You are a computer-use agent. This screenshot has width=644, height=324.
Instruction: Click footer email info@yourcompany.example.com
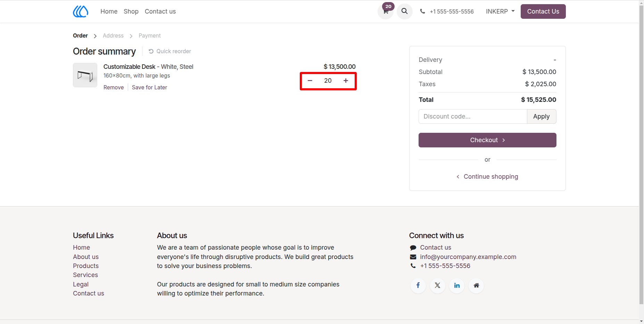[468, 257]
